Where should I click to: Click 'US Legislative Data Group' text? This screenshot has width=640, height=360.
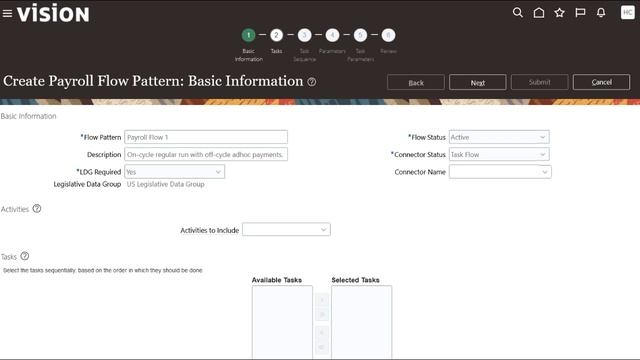(165, 184)
